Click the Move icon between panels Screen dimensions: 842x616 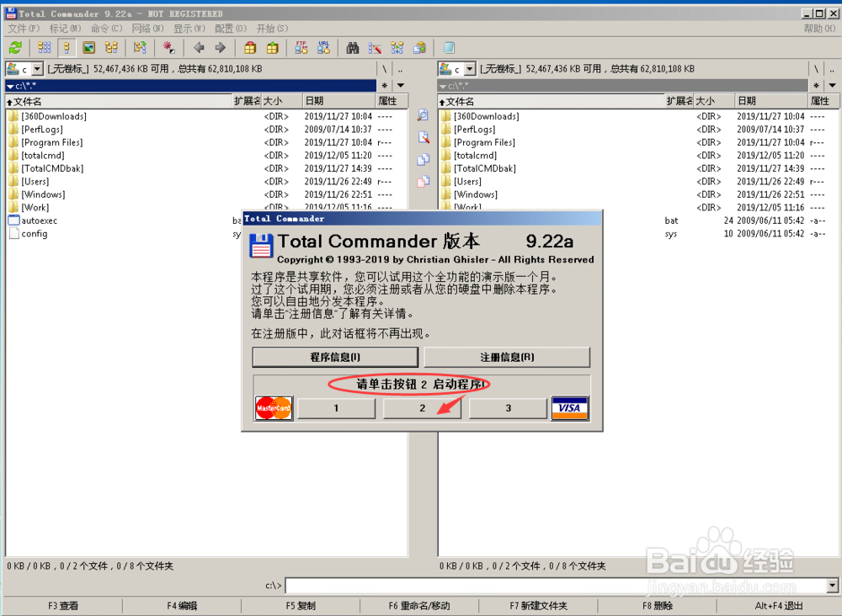(424, 182)
